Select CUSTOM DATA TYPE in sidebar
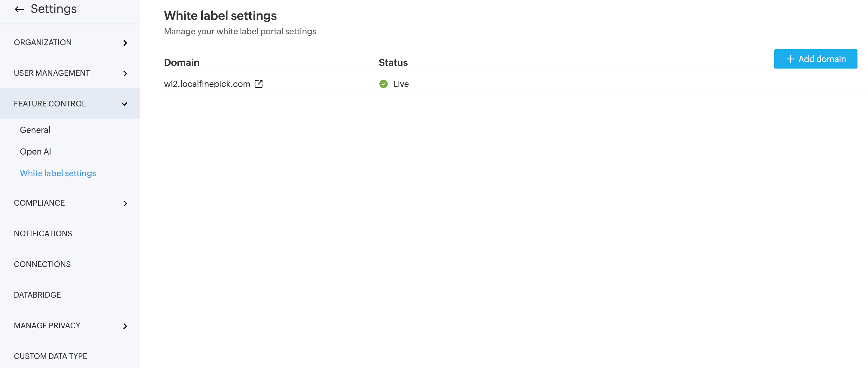The width and height of the screenshot is (868, 368). (x=50, y=356)
